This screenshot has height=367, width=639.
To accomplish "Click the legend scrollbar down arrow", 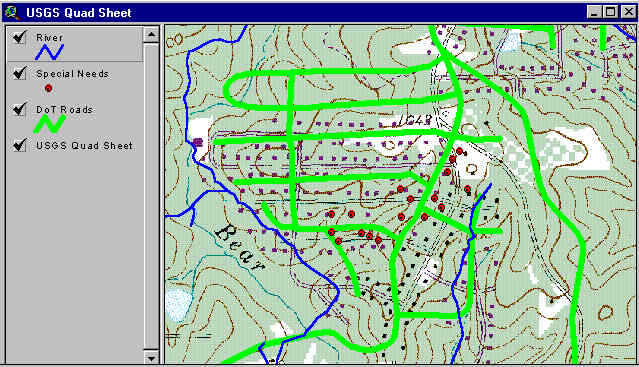I will tap(151, 357).
